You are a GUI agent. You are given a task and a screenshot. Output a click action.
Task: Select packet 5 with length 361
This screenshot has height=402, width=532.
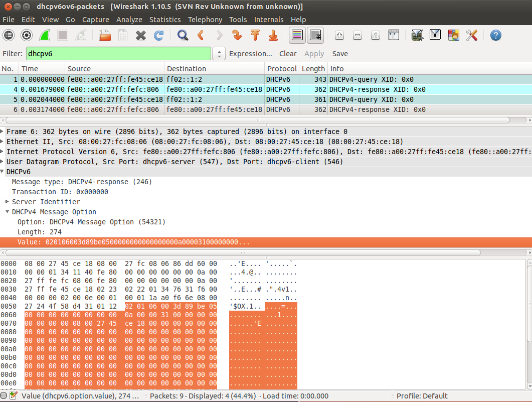tap(266, 99)
